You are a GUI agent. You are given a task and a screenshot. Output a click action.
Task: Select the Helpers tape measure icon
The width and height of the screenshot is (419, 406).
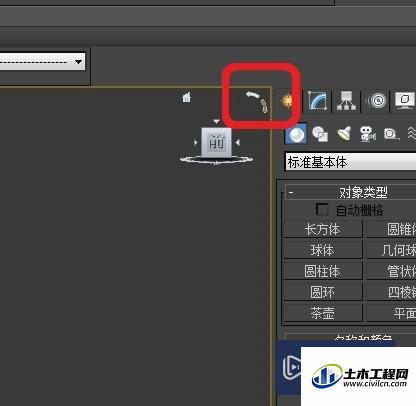(391, 134)
